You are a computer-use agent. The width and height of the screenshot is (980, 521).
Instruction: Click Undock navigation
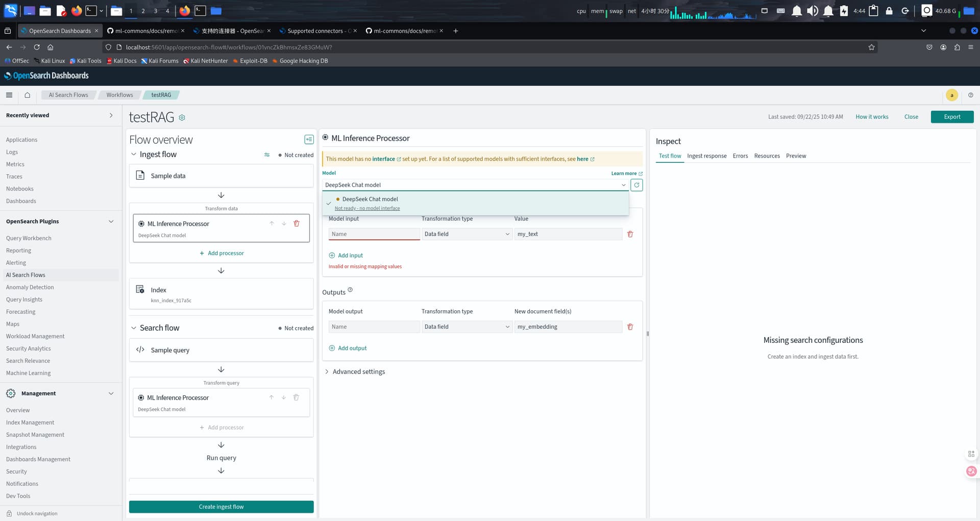[x=32, y=513]
